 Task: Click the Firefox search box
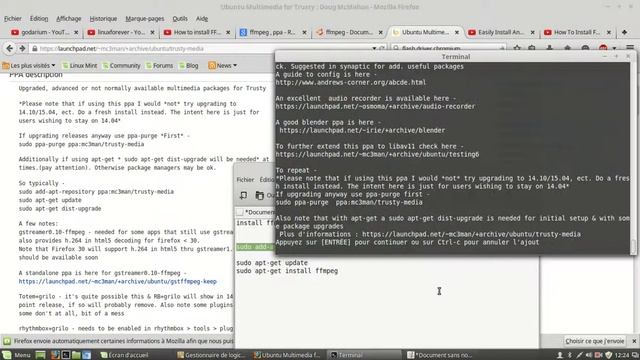pyautogui.click(x=447, y=49)
